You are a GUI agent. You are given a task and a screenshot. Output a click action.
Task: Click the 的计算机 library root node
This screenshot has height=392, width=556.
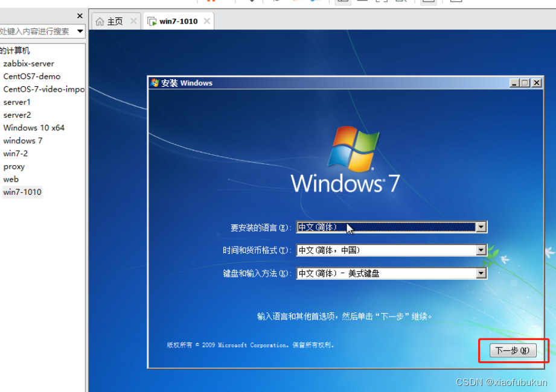point(15,51)
